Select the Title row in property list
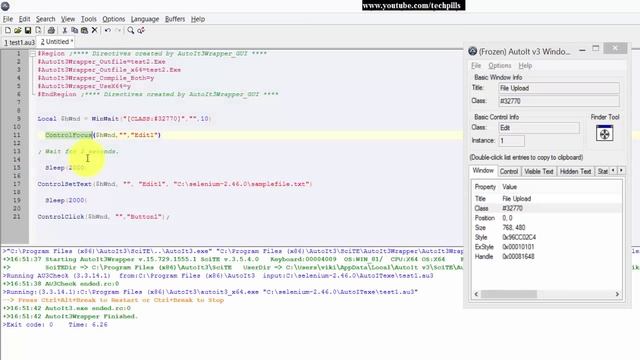This screenshot has height=360, width=640. click(x=547, y=199)
